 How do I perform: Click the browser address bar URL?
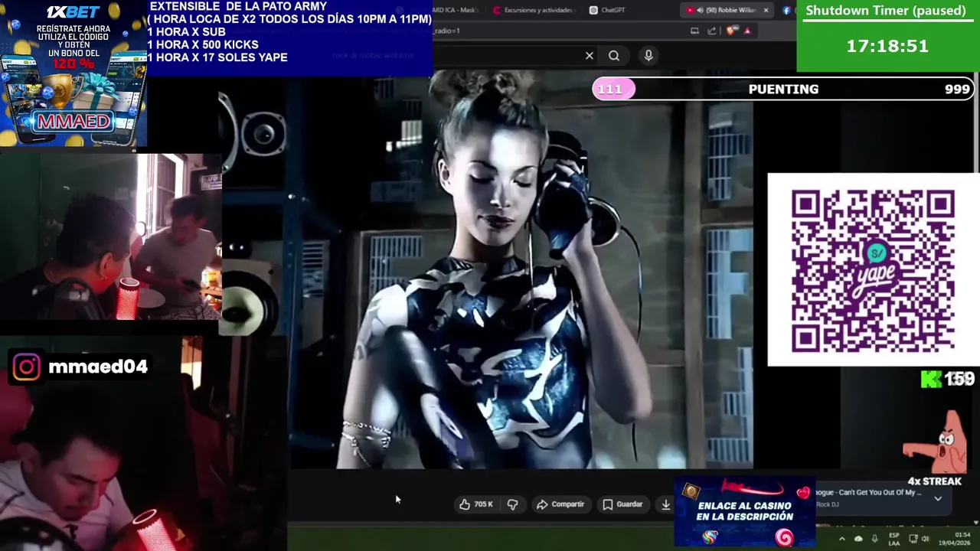tap(446, 31)
